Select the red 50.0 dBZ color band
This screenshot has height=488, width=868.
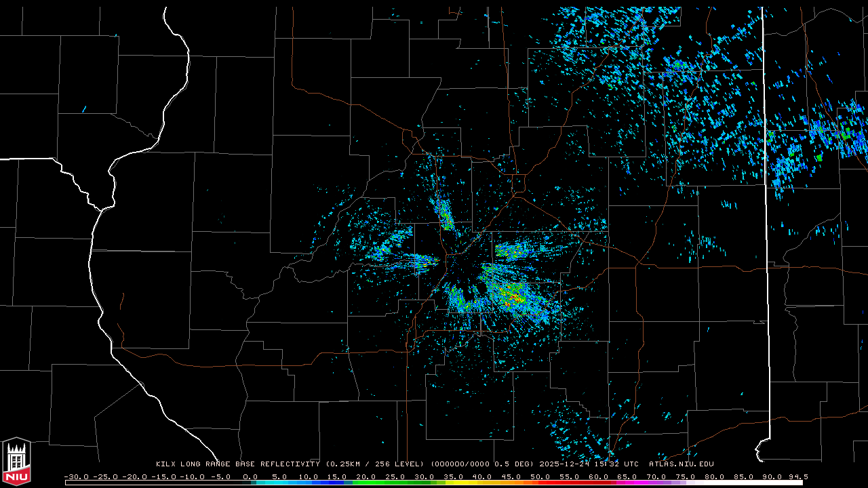pyautogui.click(x=540, y=483)
